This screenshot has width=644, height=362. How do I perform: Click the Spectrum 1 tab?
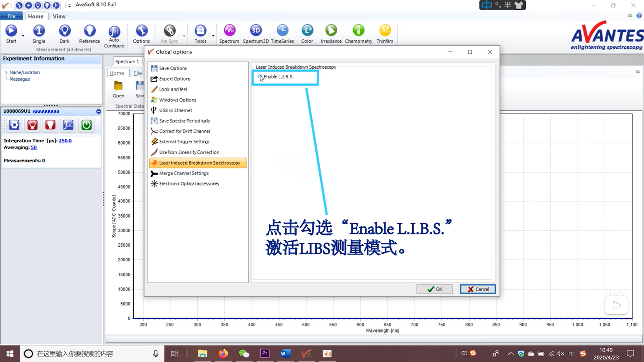pos(127,61)
